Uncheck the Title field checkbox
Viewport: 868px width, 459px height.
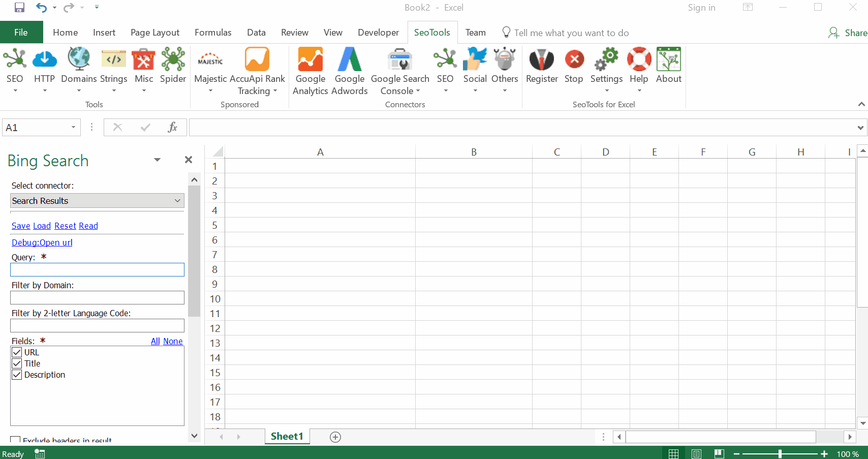point(17,363)
